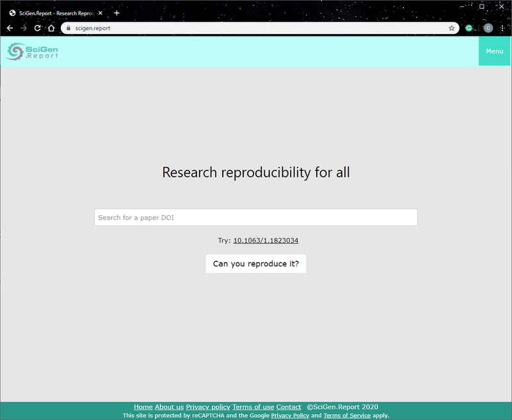Focus the paper DOI search field
Image resolution: width=512 pixels, height=420 pixels.
click(256, 218)
